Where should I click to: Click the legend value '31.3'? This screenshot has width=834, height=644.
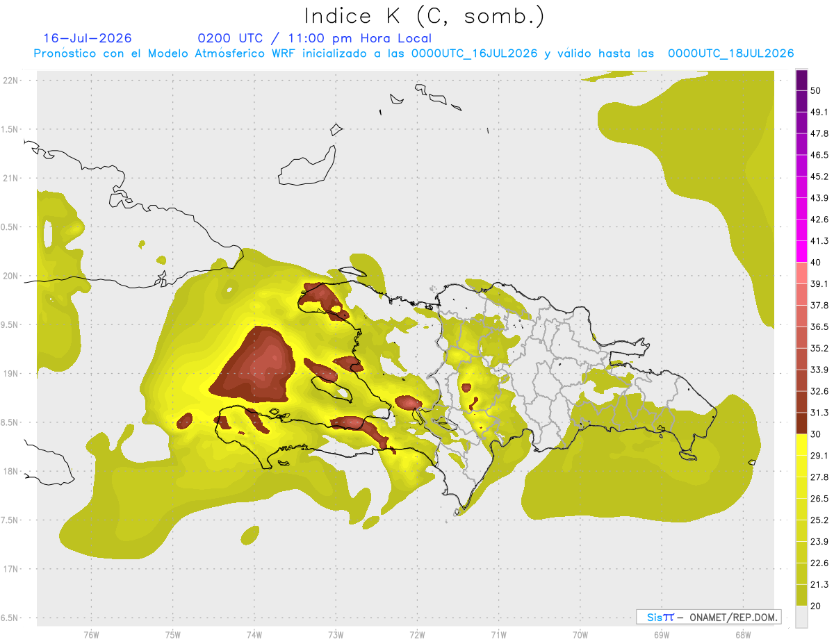pos(819,413)
